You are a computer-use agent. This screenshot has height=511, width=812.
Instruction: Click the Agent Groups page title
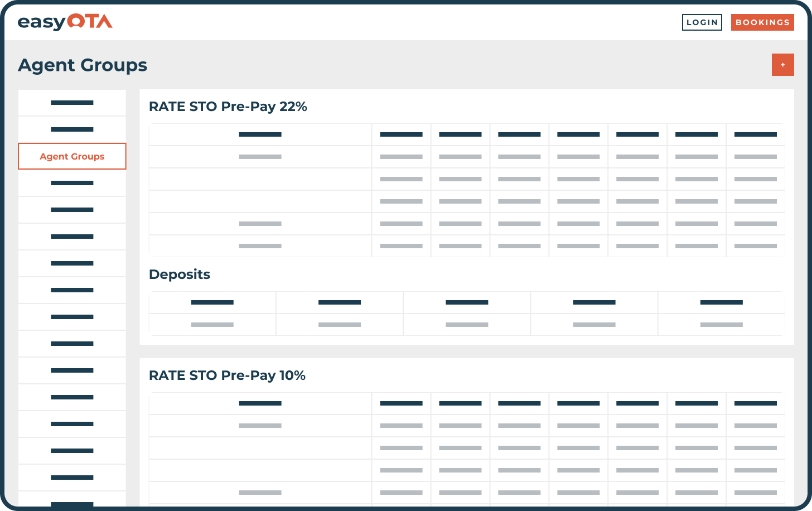[83, 65]
